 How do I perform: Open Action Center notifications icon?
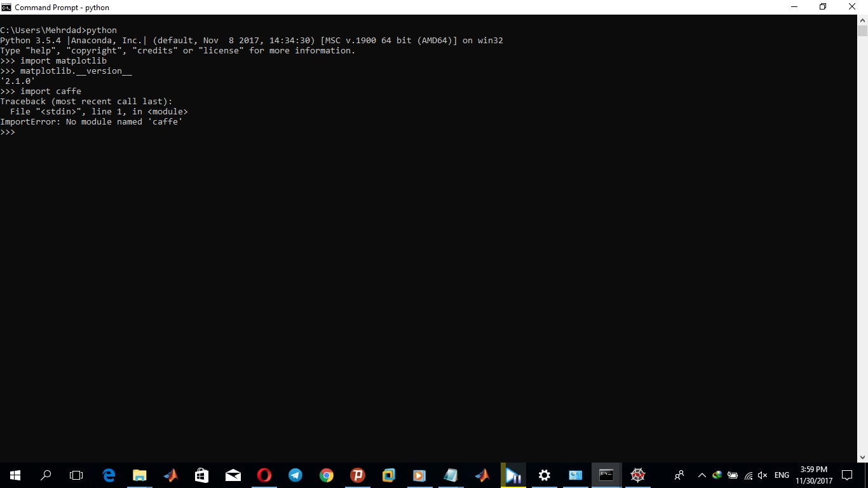(847, 475)
